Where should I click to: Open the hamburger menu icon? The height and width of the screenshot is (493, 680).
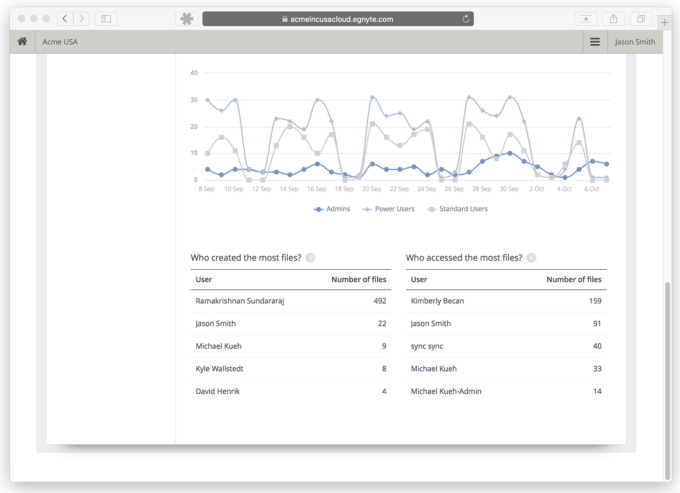[x=595, y=42]
